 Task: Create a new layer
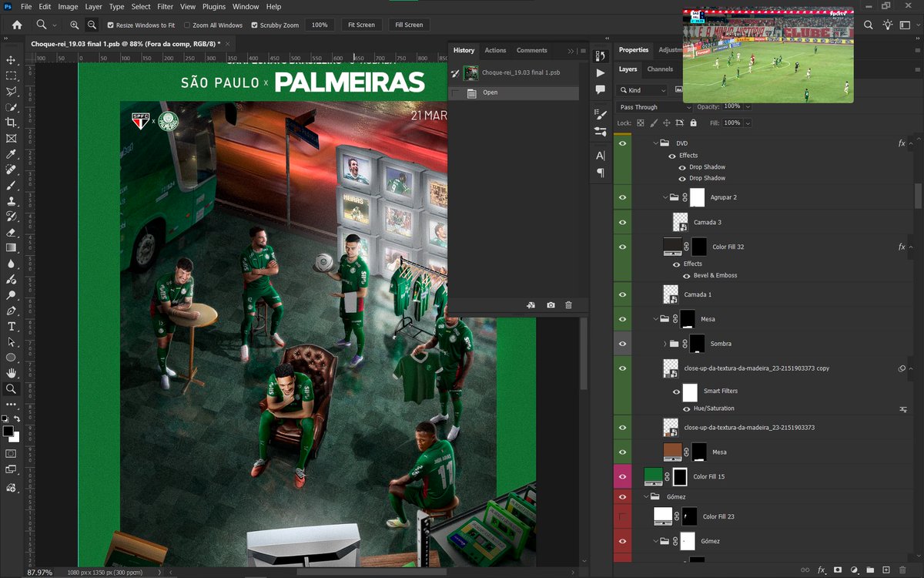(x=886, y=570)
